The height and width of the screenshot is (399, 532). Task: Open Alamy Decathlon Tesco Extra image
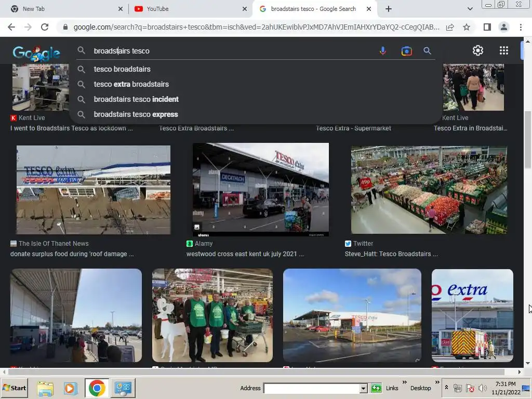click(261, 190)
